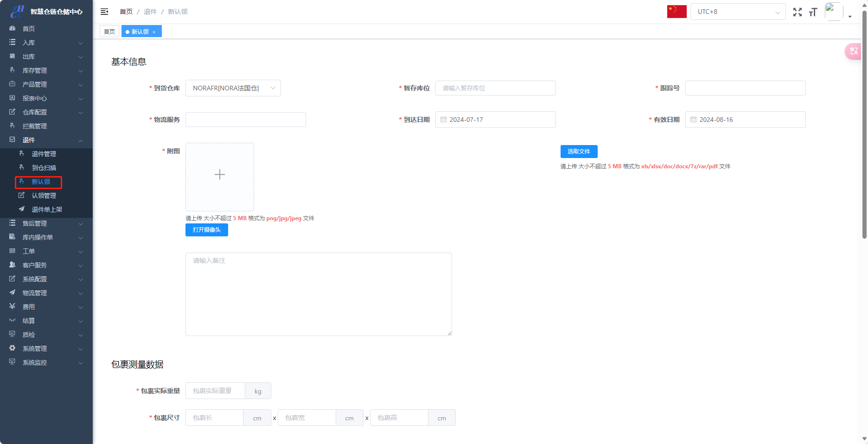Open 认领管理 in the sidebar
The height and width of the screenshot is (444, 868).
[44, 196]
